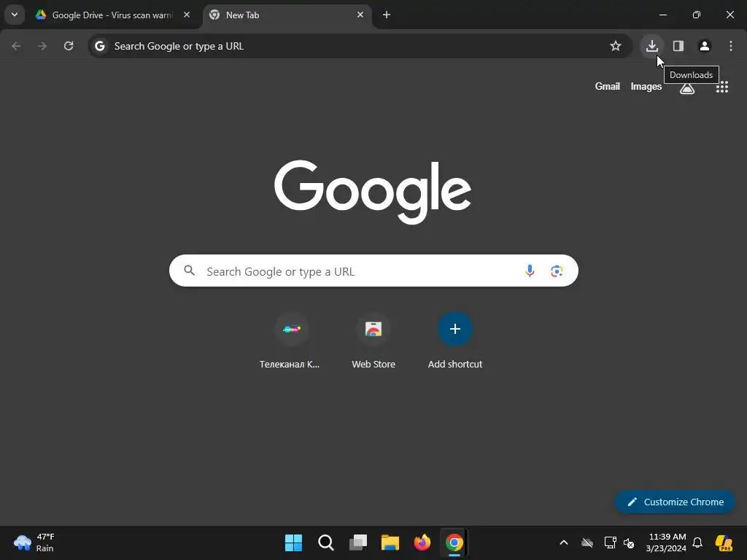Open Task View in the taskbar
This screenshot has width=747, height=560.
click(357, 542)
